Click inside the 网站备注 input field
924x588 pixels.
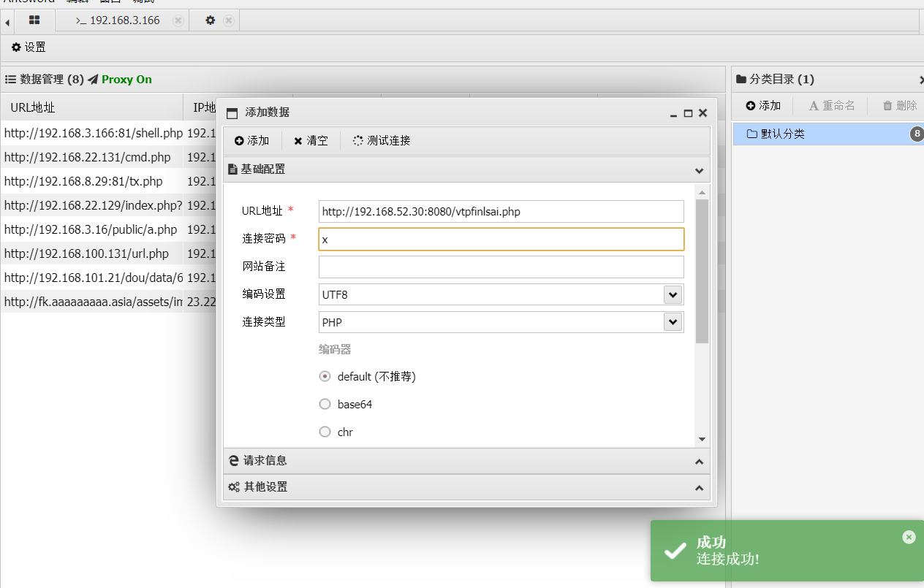(x=501, y=267)
